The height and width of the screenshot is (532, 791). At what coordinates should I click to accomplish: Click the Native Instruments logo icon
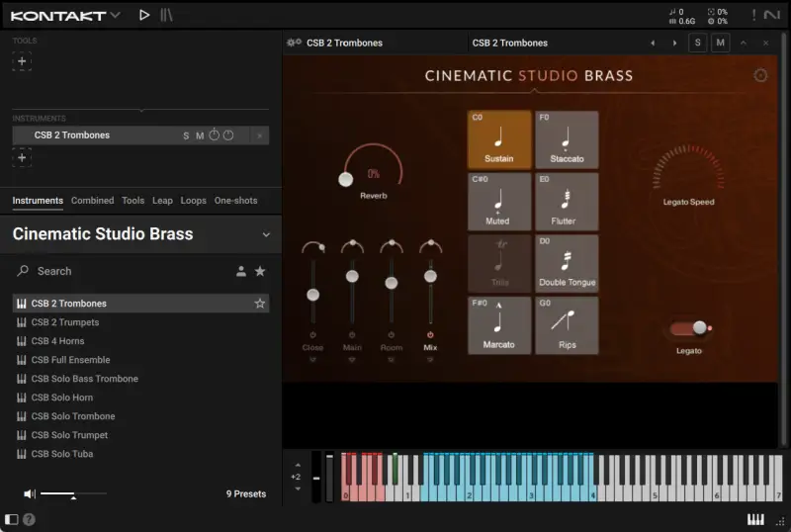click(772, 15)
